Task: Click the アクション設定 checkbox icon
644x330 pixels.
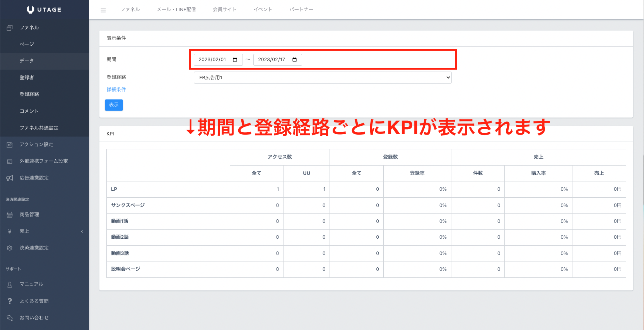Action: click(x=10, y=145)
